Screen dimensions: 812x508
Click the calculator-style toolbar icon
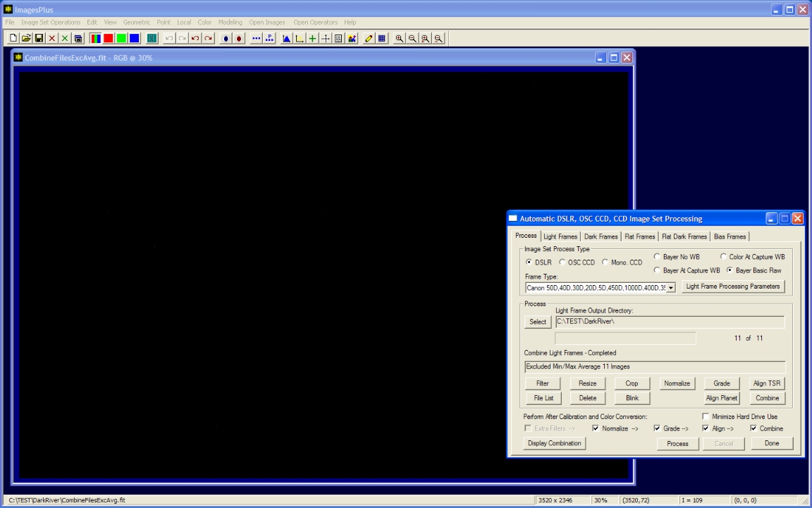(x=338, y=38)
